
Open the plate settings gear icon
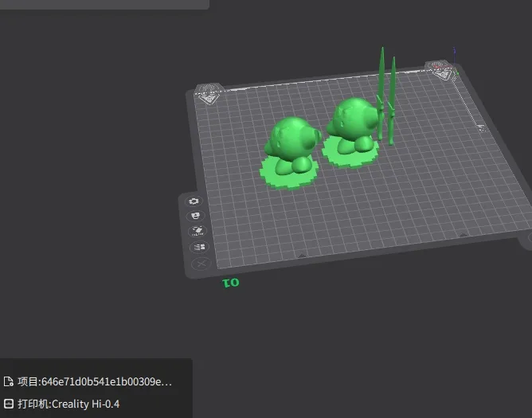[194, 201]
